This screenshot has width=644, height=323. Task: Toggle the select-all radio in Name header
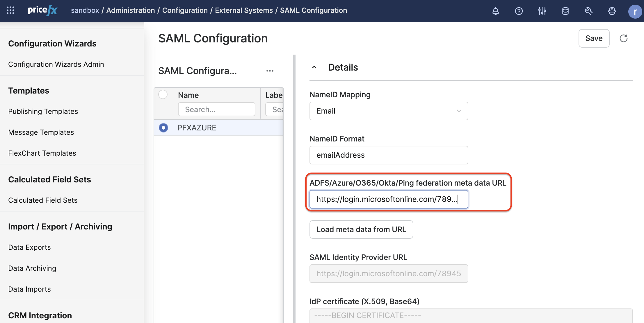[163, 94]
